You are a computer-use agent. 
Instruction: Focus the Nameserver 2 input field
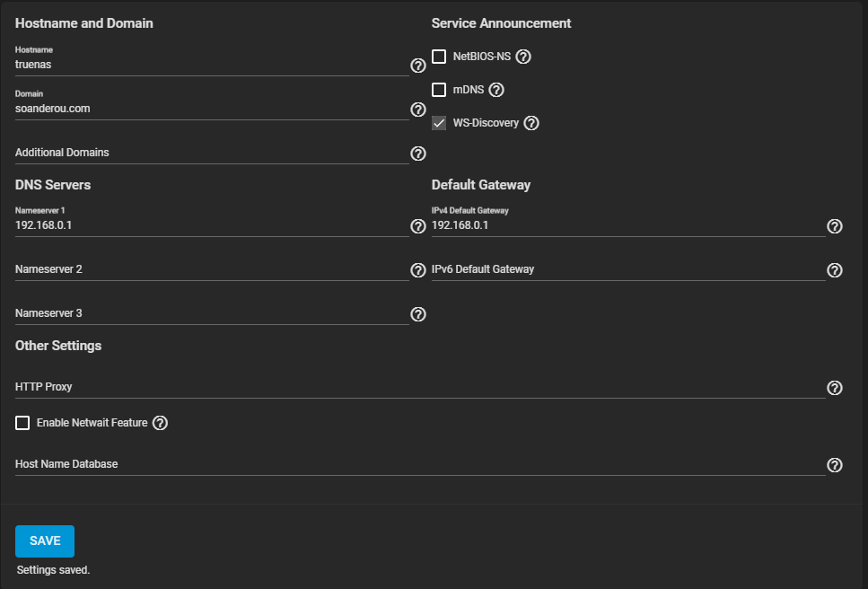(x=211, y=269)
